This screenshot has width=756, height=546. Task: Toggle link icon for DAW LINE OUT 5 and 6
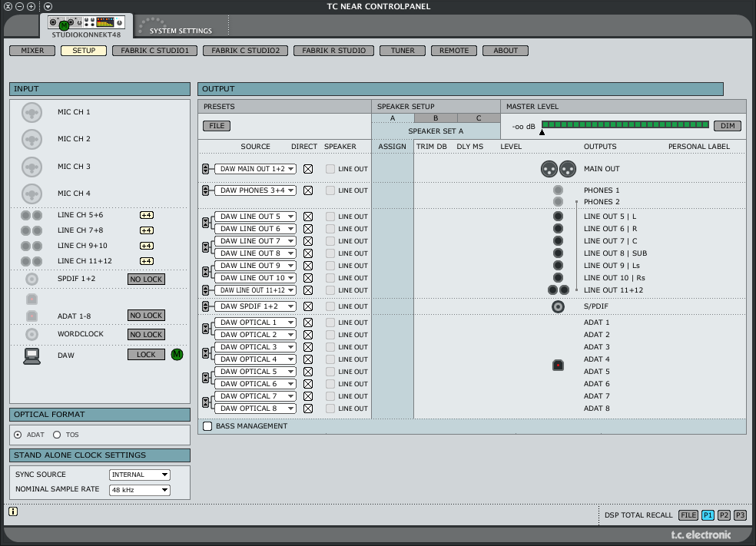pos(206,223)
